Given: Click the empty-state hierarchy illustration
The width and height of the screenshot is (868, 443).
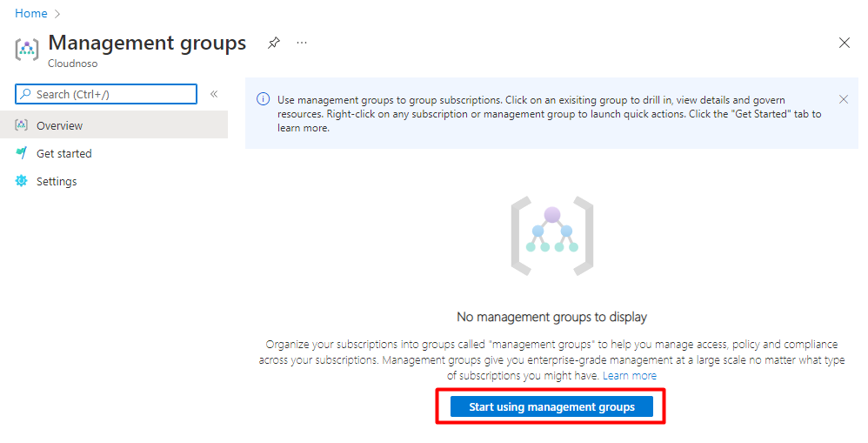Looking at the screenshot, I should click(551, 235).
